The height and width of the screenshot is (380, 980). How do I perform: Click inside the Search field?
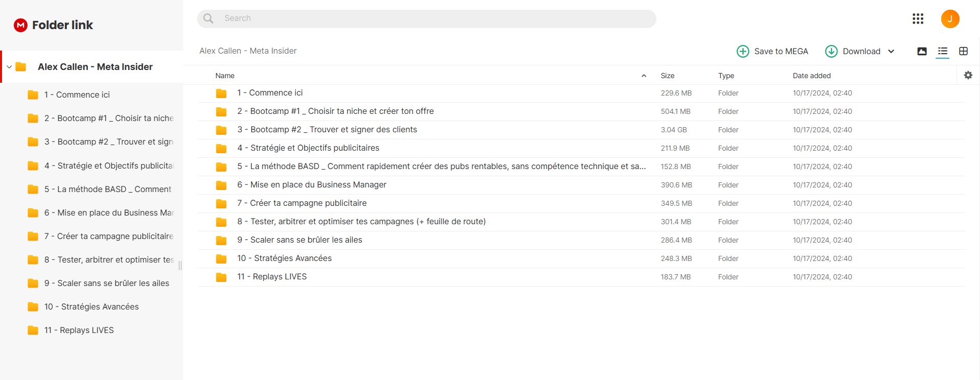[427, 18]
